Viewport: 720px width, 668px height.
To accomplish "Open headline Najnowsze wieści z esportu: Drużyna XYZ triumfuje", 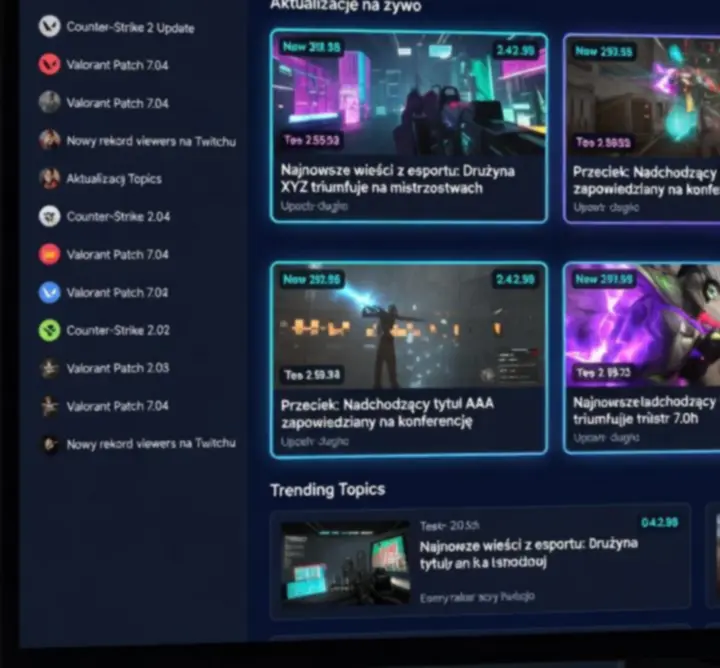I will coord(398,180).
